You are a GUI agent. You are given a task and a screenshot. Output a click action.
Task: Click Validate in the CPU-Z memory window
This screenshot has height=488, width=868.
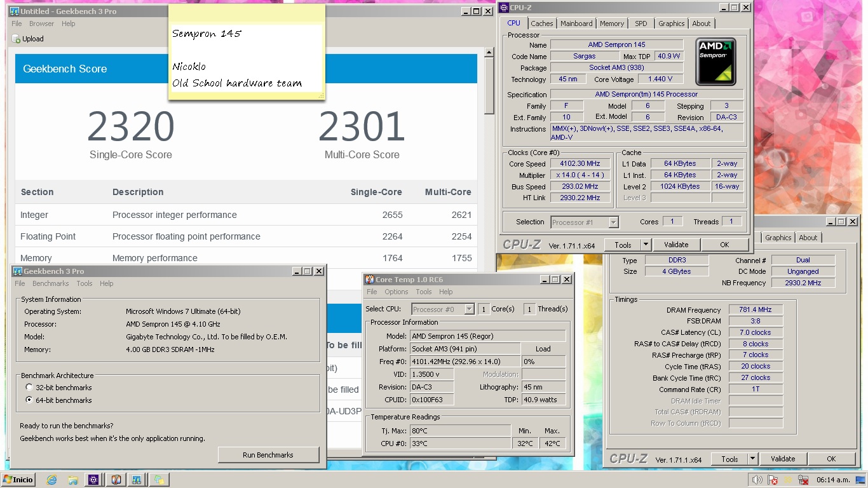(783, 459)
